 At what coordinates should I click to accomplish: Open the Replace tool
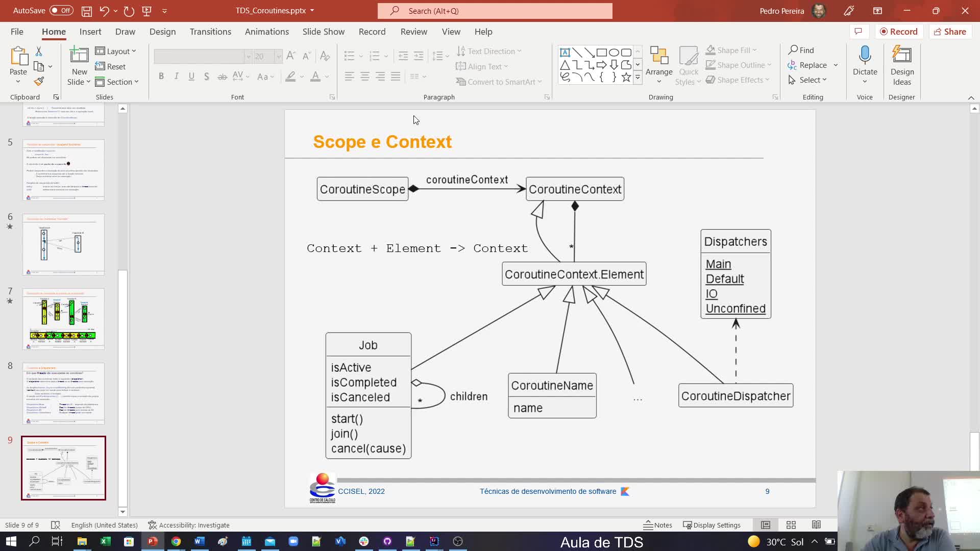tap(813, 65)
